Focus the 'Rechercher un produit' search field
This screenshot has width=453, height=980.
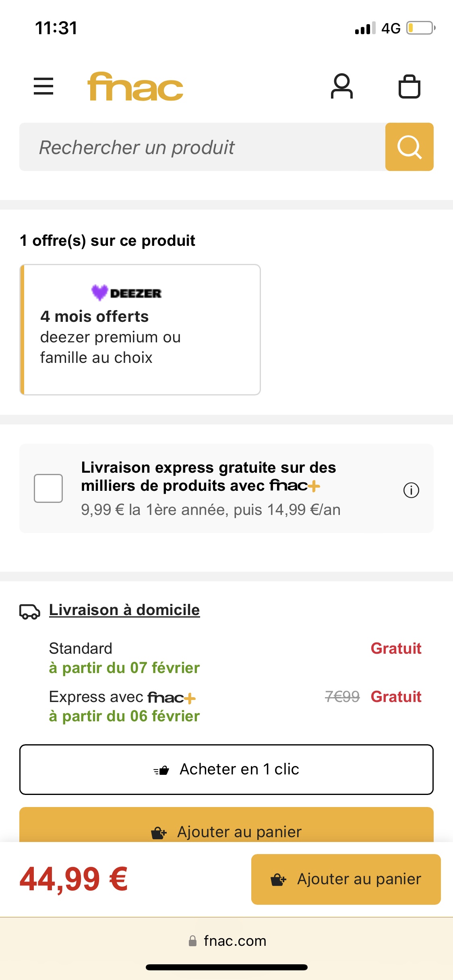(x=202, y=147)
